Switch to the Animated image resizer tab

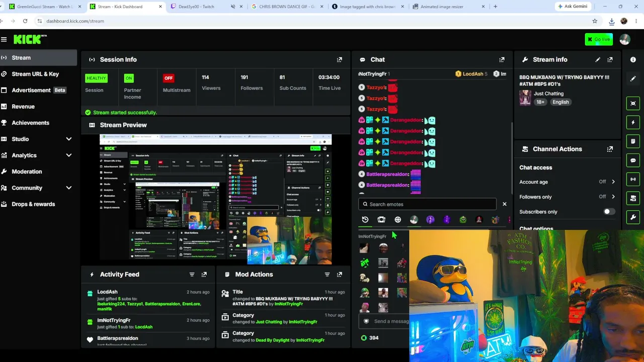click(x=448, y=7)
